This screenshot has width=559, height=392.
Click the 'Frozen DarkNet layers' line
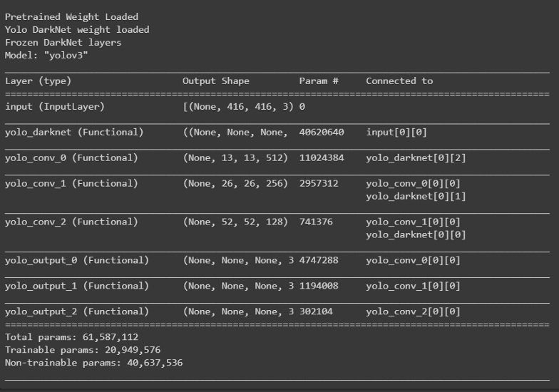tap(63, 43)
